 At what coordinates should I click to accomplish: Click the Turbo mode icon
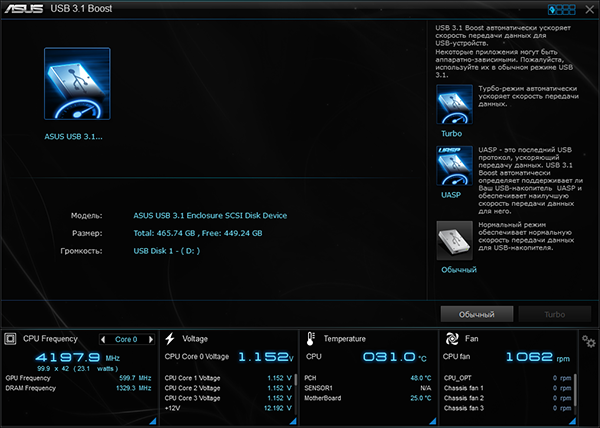(x=454, y=104)
